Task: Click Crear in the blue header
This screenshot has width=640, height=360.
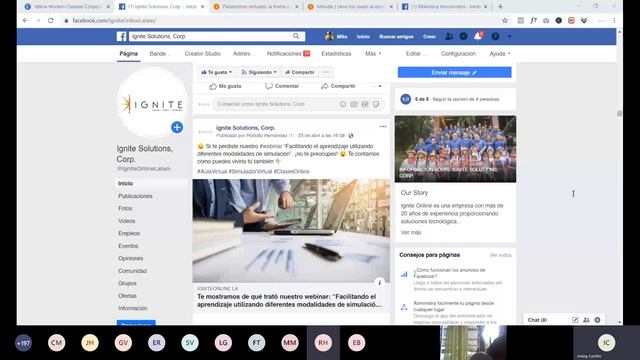Action: [x=429, y=36]
